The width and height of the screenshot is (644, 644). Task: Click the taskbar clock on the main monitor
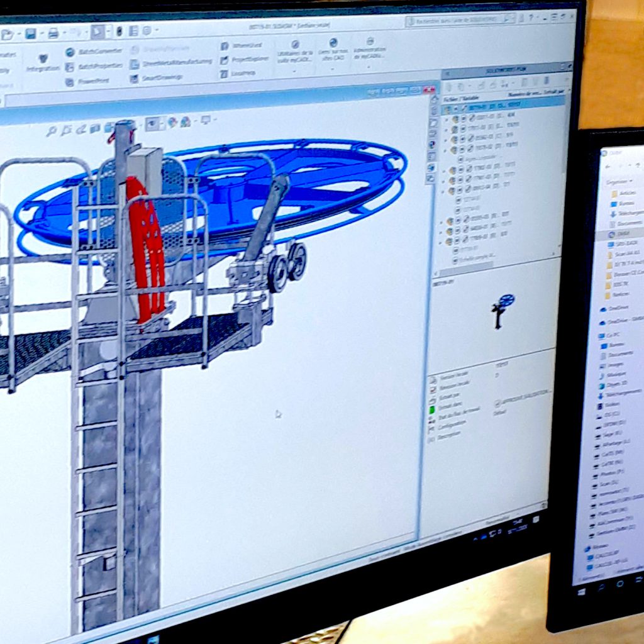519,525
